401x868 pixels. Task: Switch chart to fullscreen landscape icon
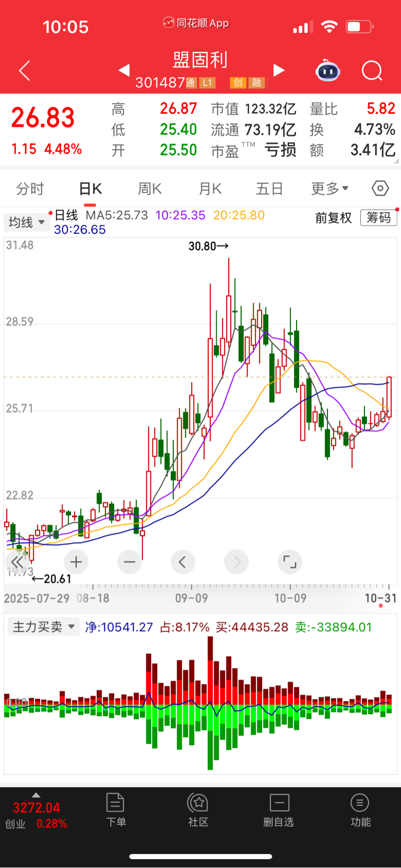pyautogui.click(x=290, y=562)
